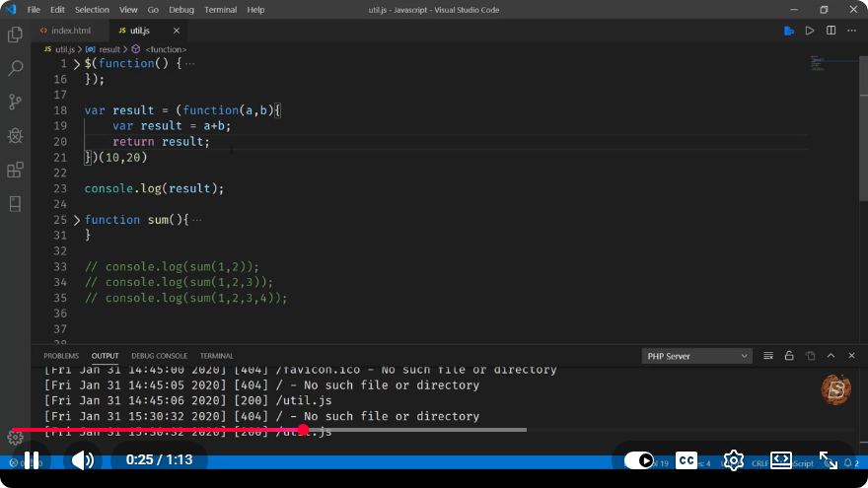The image size is (868, 488).
Task: Open the Manage gear in activity bar
Action: [15, 438]
